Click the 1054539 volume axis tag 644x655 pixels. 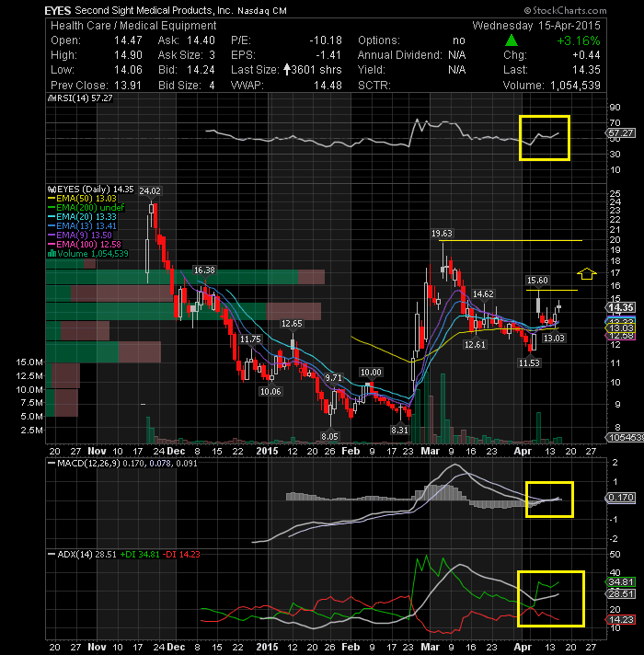(625, 437)
